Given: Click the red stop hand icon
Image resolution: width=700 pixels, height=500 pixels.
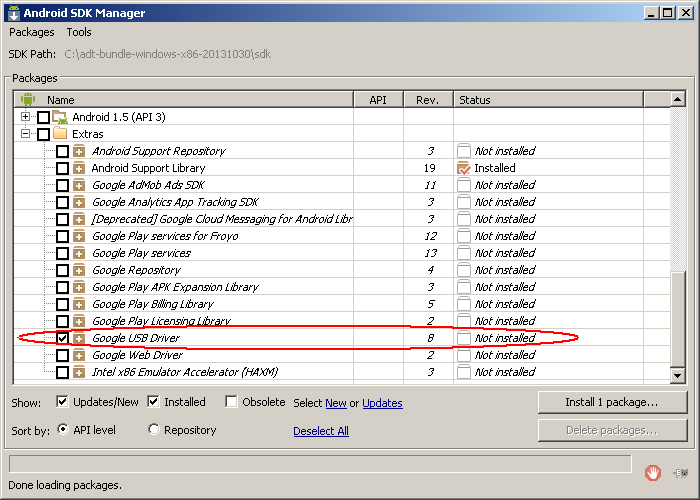Looking at the screenshot, I should [653, 472].
